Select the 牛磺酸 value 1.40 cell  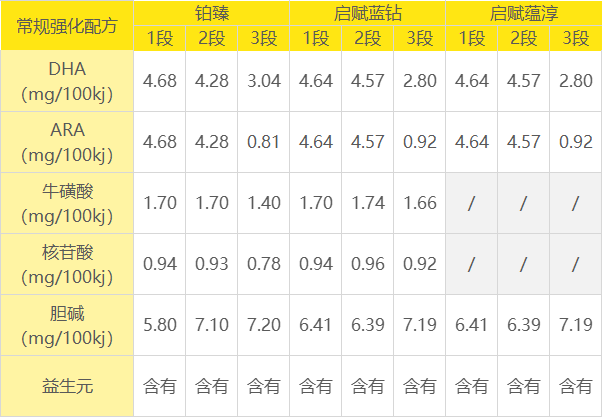[264, 203]
